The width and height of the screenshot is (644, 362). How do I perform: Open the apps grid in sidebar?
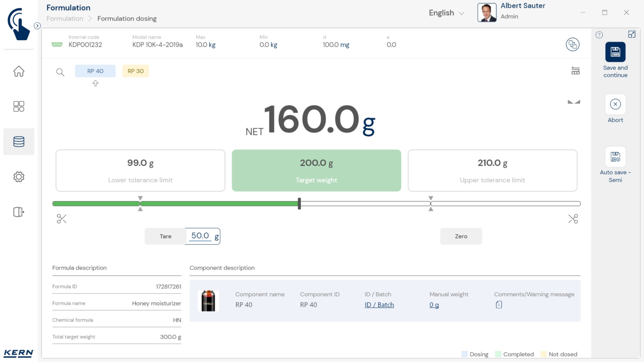tap(19, 107)
